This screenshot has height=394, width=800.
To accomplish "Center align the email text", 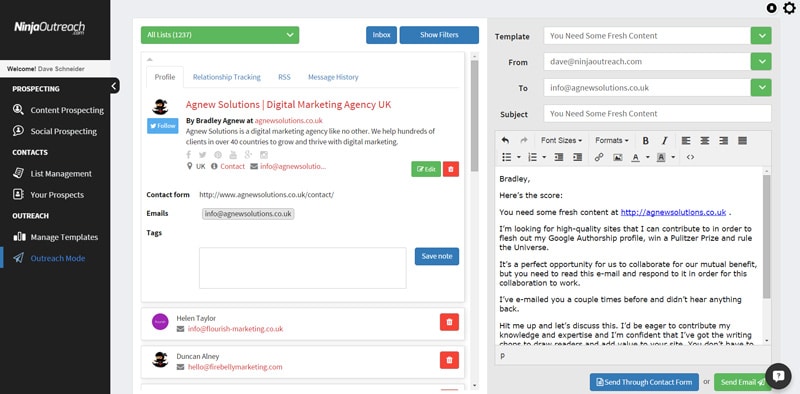I will (705, 141).
